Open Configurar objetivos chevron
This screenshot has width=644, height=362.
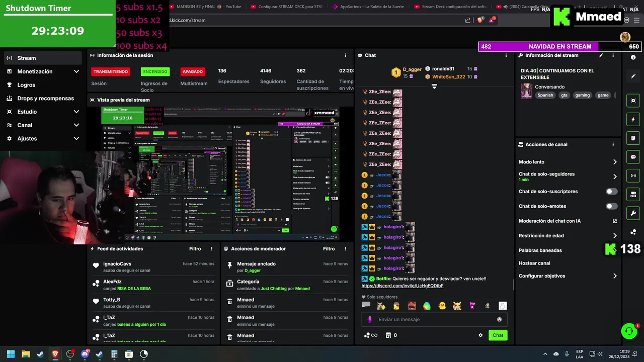(615, 276)
